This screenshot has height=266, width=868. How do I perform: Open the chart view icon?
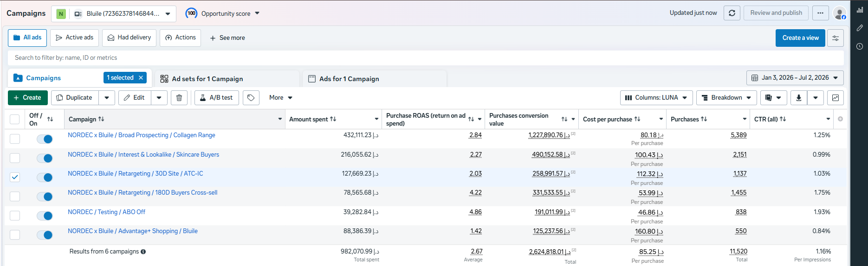click(836, 98)
